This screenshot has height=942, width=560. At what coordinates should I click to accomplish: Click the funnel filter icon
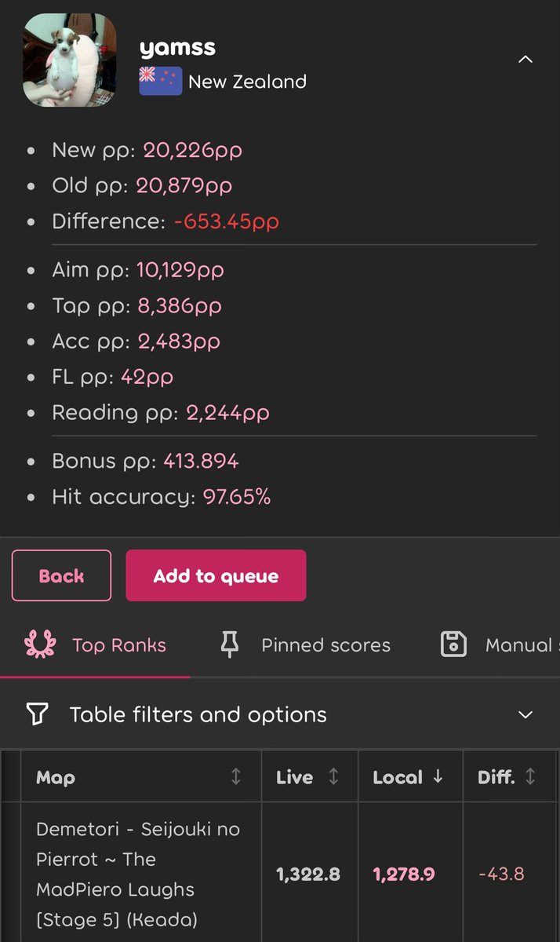point(38,714)
